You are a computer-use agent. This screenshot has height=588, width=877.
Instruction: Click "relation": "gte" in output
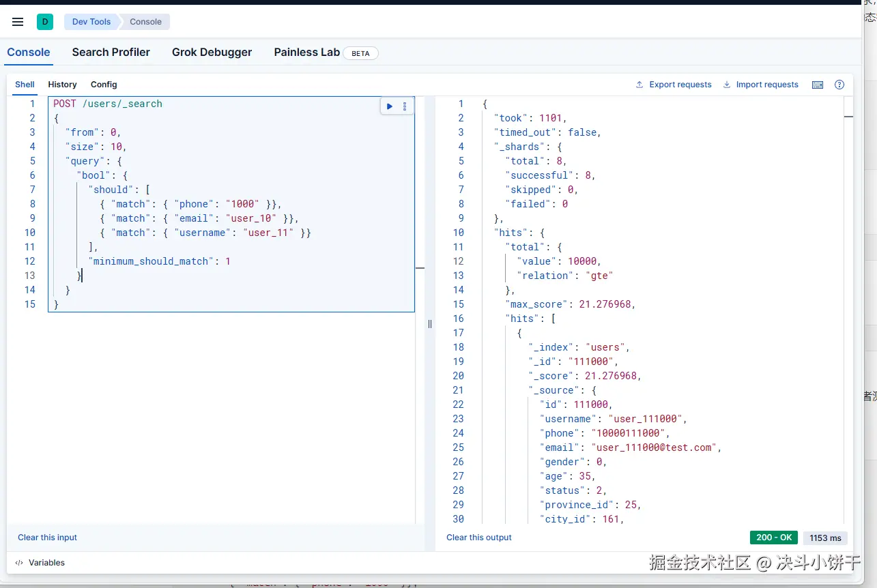coord(564,276)
